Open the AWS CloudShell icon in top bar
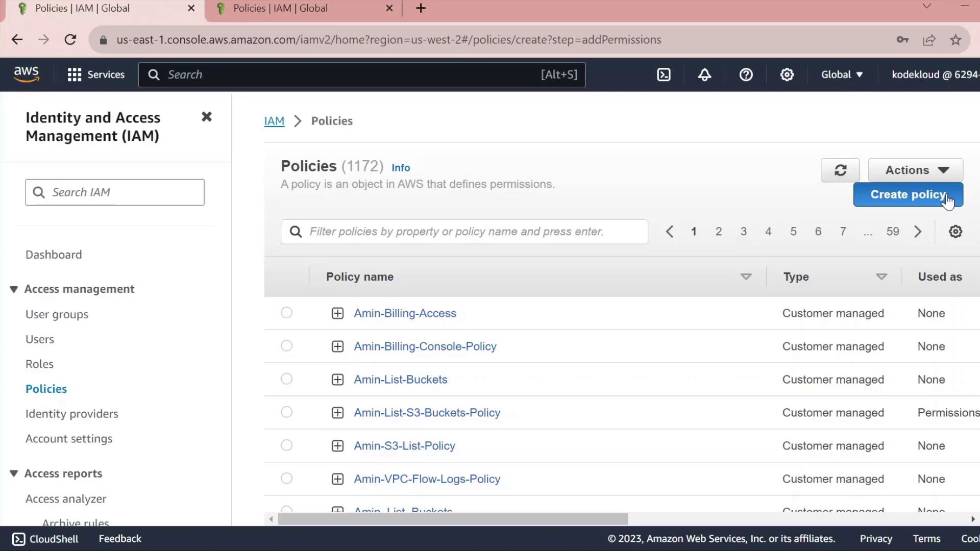Screen dimensions: 980x551 [x=664, y=74]
